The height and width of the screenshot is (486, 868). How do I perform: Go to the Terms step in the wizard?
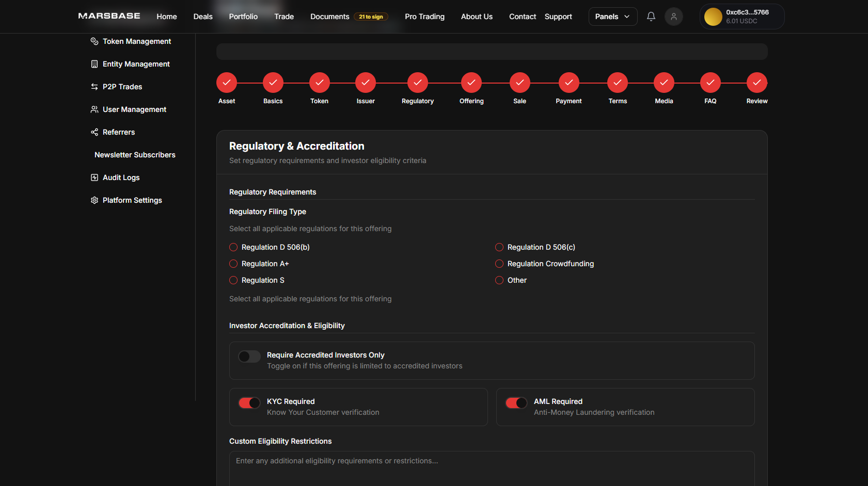point(618,82)
